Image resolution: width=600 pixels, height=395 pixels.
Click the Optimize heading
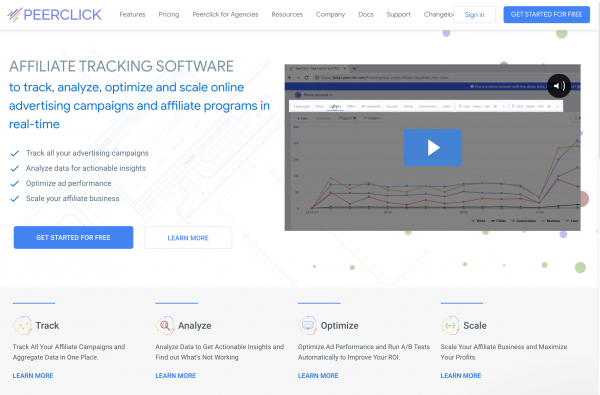339,326
